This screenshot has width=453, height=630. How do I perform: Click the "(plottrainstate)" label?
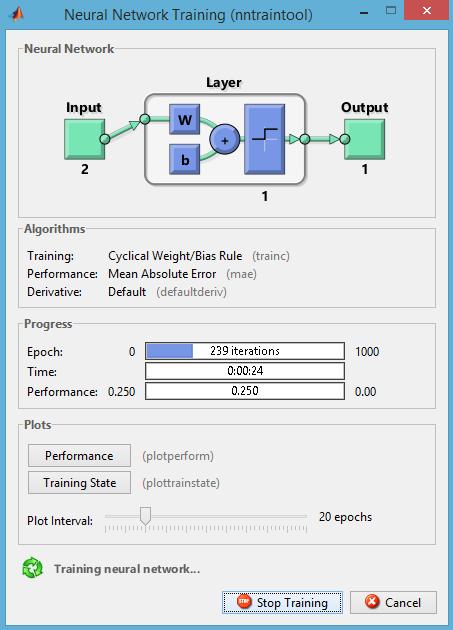[x=181, y=483]
